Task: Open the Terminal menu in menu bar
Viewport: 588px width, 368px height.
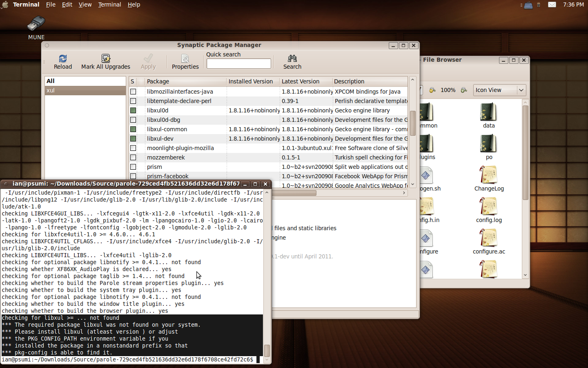Action: pyautogui.click(x=109, y=4)
